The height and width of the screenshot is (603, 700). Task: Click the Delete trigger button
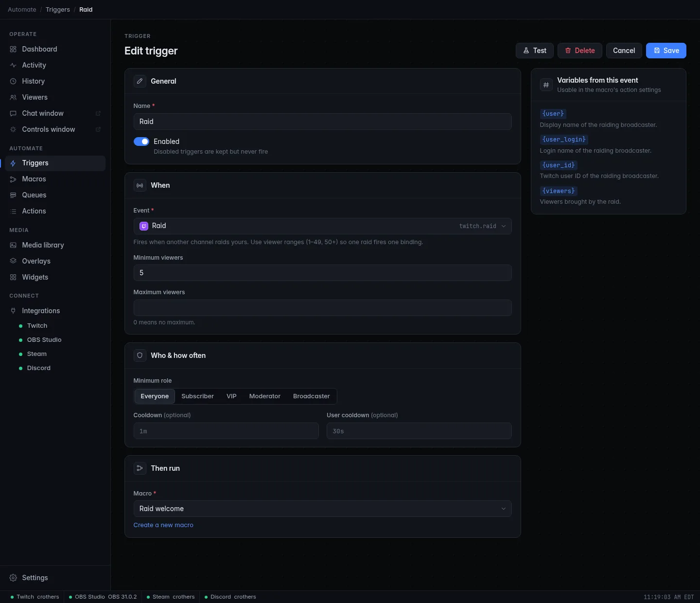click(x=580, y=51)
